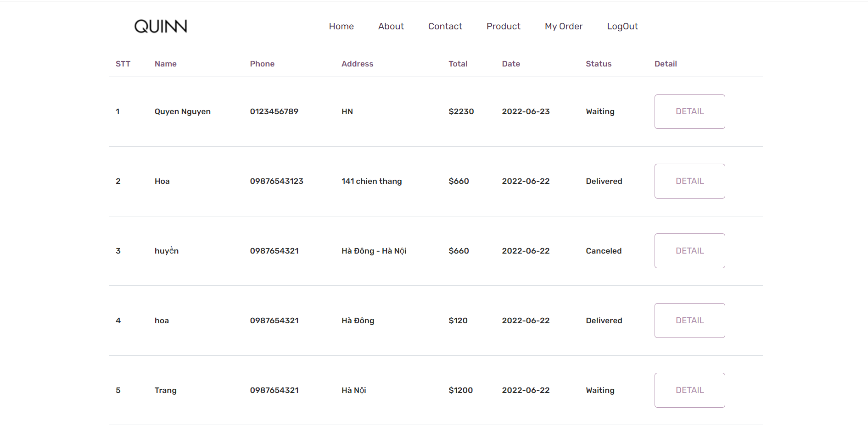Click the Total column header

click(458, 64)
